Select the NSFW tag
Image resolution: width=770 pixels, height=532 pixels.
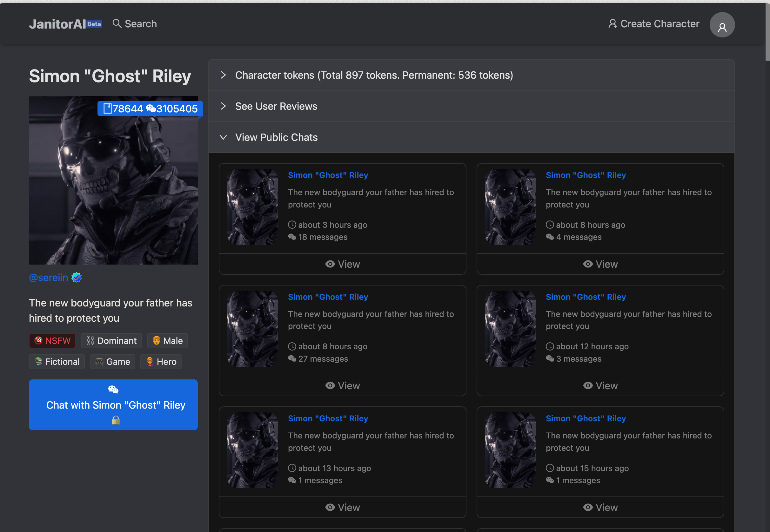click(x=52, y=341)
